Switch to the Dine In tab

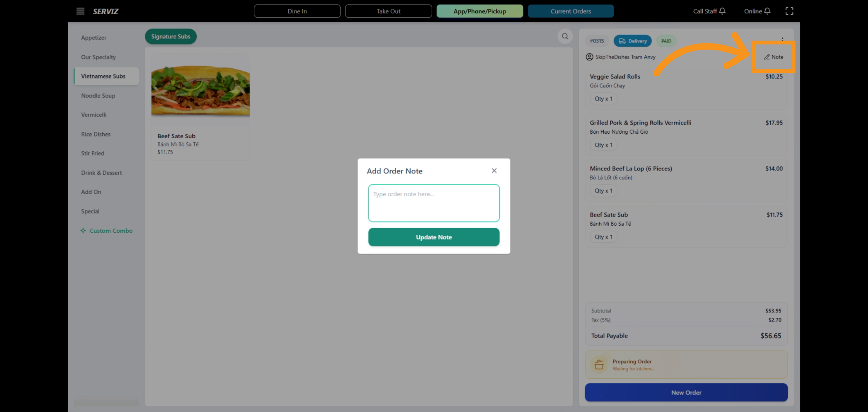click(297, 11)
